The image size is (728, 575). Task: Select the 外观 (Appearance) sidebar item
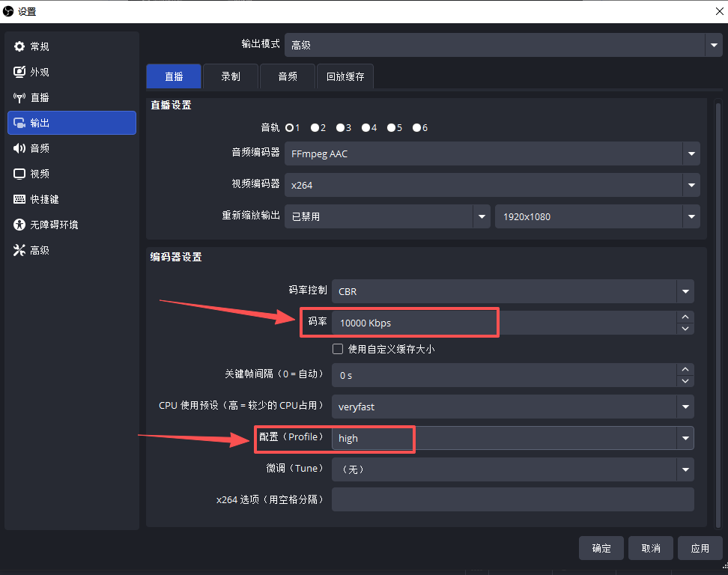(x=45, y=72)
